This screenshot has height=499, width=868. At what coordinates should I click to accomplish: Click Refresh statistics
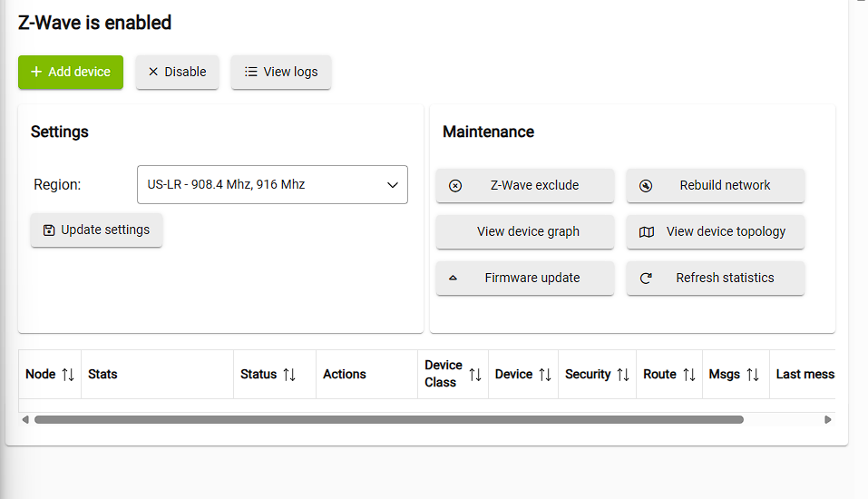click(715, 278)
